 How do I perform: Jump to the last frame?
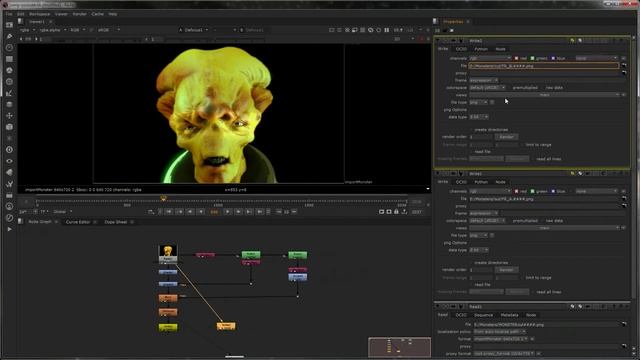[x=260, y=212]
